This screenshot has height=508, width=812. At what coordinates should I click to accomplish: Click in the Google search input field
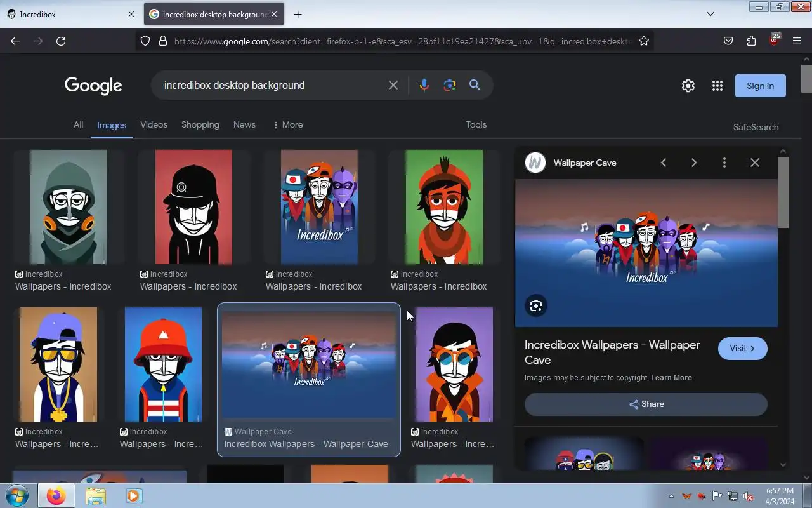click(x=273, y=85)
